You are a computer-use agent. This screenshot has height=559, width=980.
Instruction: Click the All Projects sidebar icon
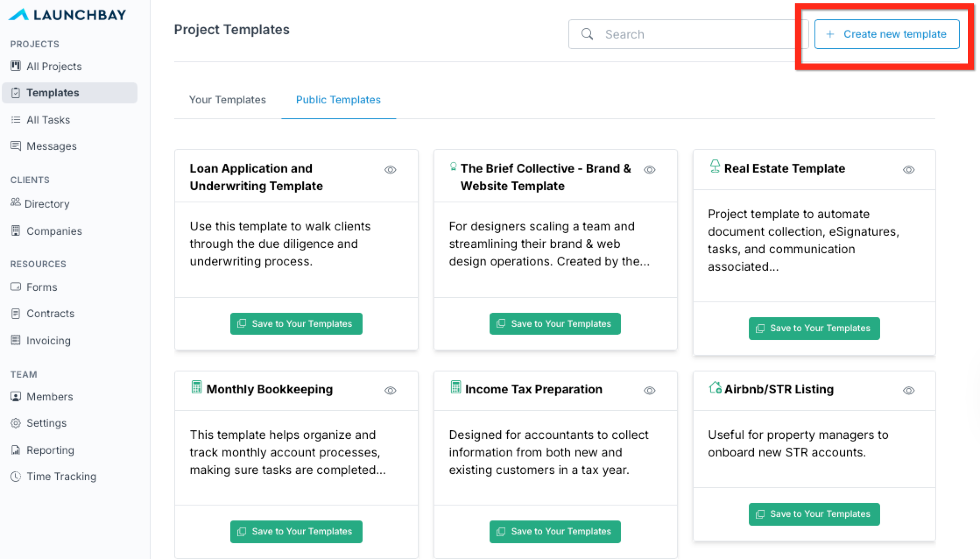tap(16, 66)
